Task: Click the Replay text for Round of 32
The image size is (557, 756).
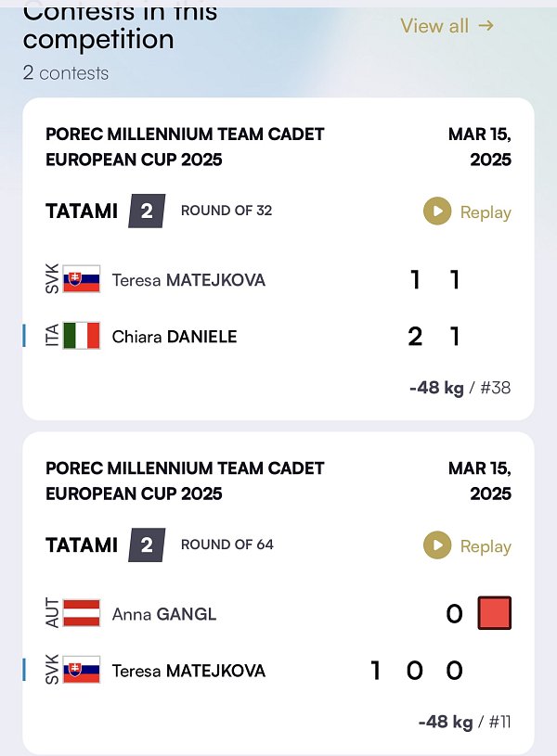Action: tap(486, 212)
